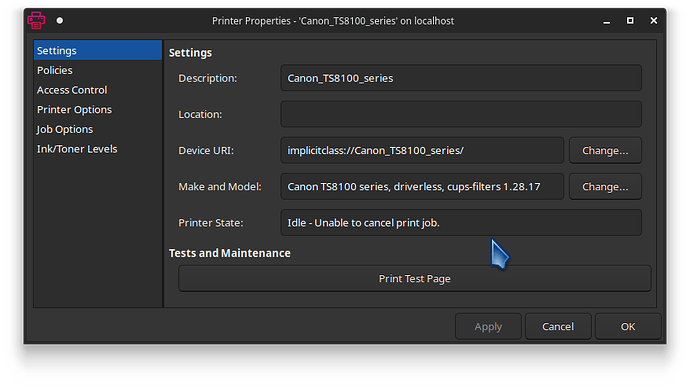Confirm with the OK button

click(x=628, y=326)
